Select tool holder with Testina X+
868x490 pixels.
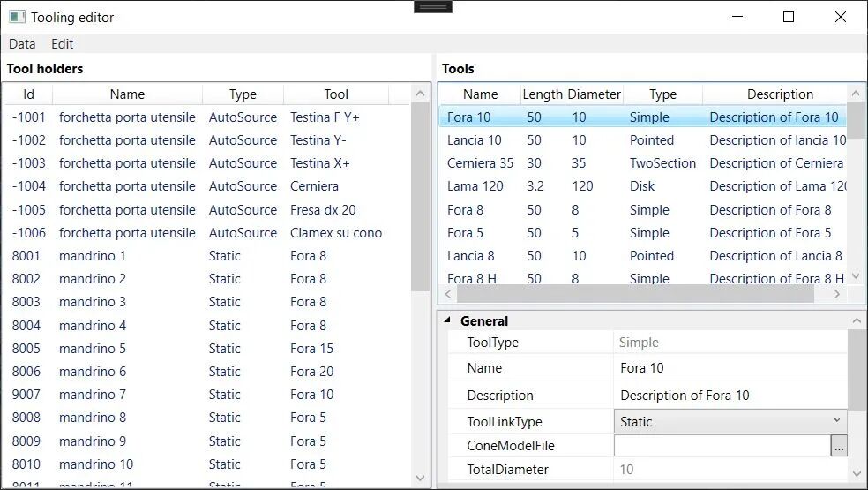click(207, 163)
